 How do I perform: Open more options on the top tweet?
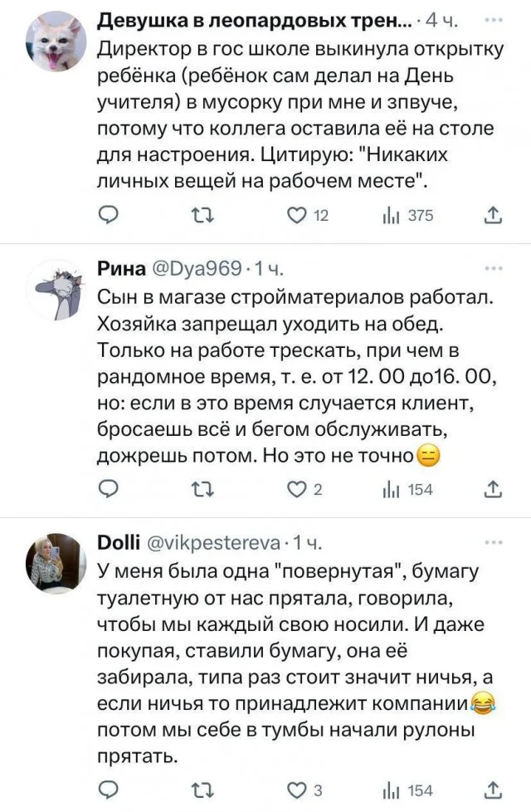[493, 18]
